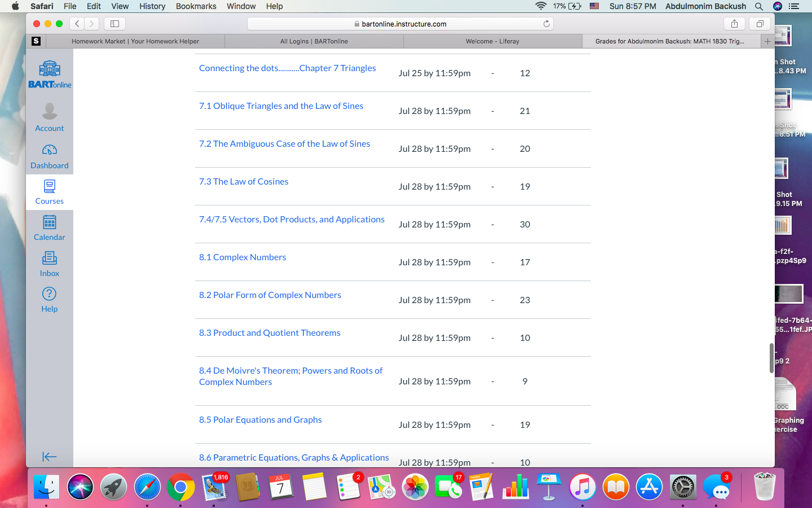The height and width of the screenshot is (508, 812).
Task: Click Safari back button
Action: pos(77,24)
